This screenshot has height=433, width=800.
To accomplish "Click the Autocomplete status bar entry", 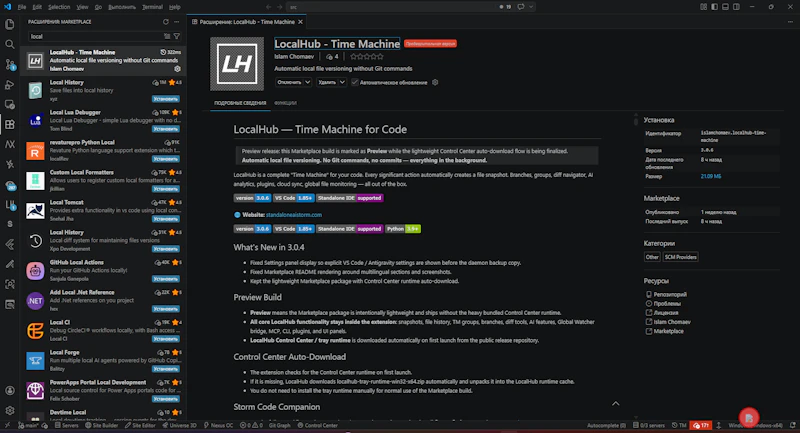I will pos(606,425).
